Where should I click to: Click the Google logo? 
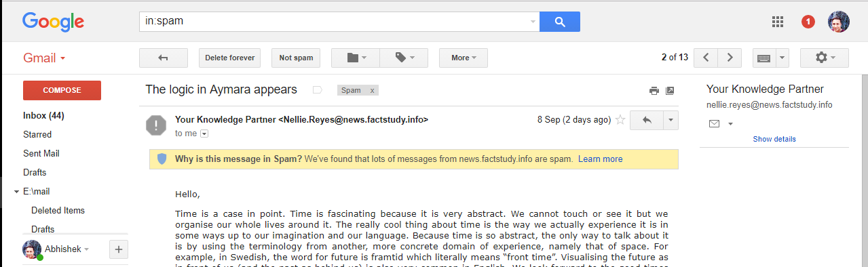(x=53, y=22)
